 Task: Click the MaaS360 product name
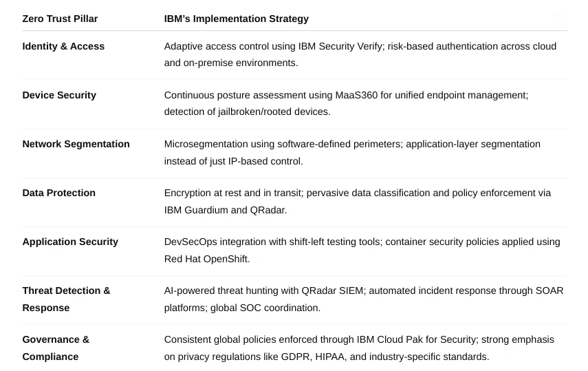click(x=356, y=95)
